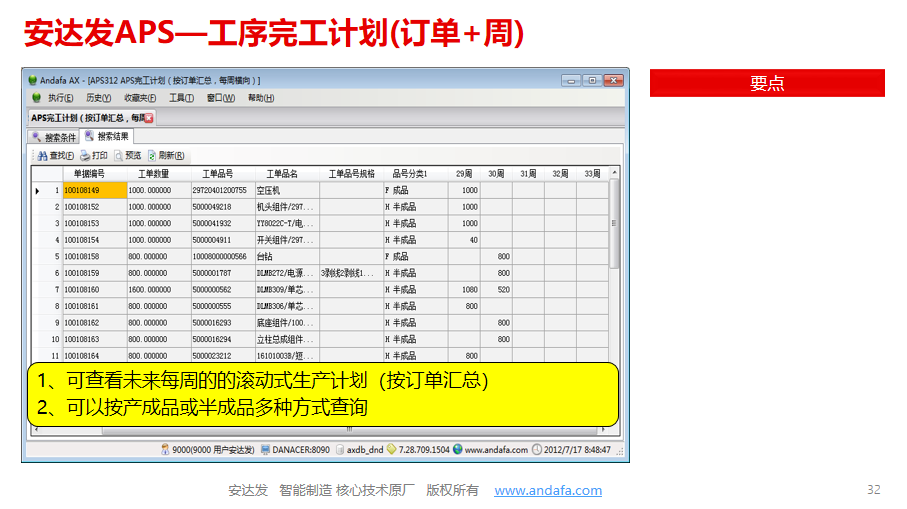Switch to the 搜索条件 tab
The image size is (907, 509).
pos(54,137)
